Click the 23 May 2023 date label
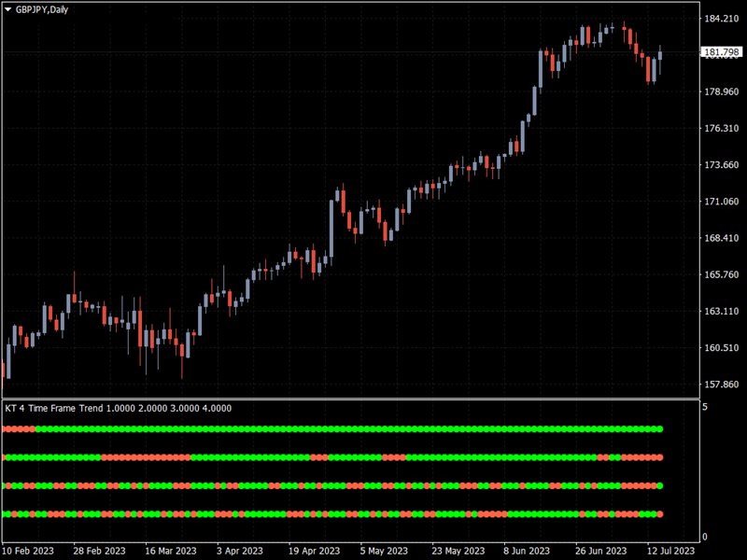747x560 pixels. 458,551
